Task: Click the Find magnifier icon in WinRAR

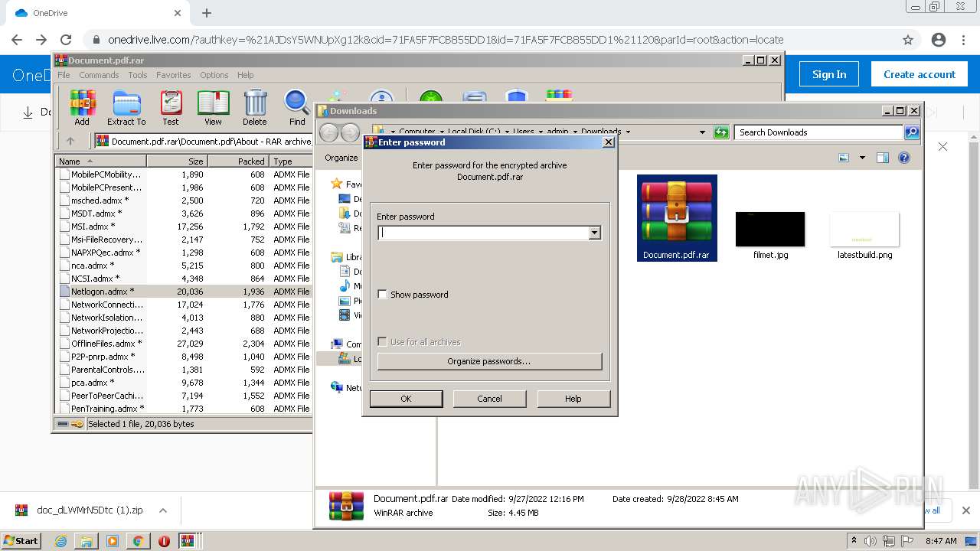Action: (297, 107)
